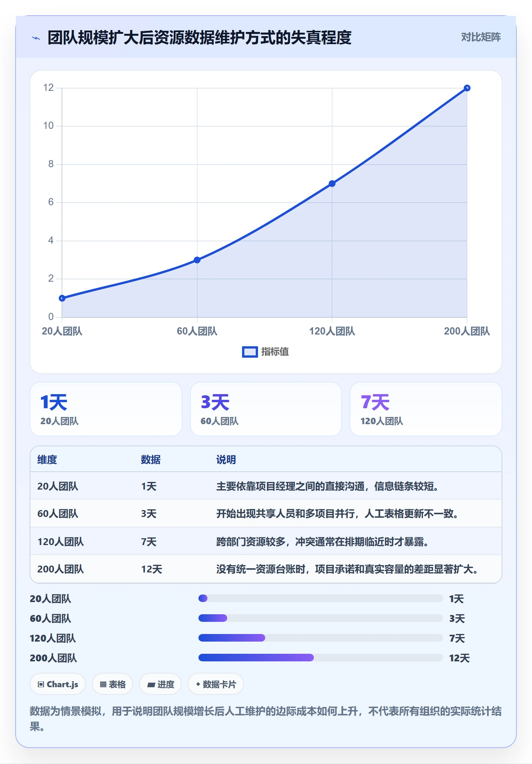Screen dimensions: 532x764
Task: Click the 200人团队 progress bar
Action: pyautogui.click(x=321, y=658)
